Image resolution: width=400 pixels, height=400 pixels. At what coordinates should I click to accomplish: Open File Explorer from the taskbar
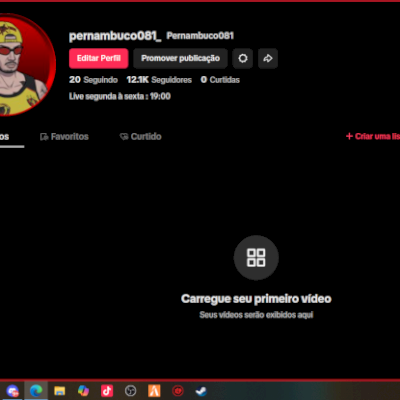pyautogui.click(x=60, y=391)
